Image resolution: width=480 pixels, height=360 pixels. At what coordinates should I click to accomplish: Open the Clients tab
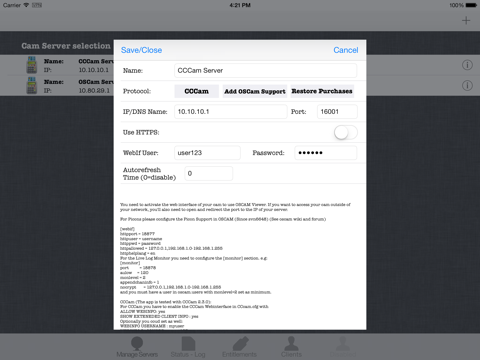291,347
